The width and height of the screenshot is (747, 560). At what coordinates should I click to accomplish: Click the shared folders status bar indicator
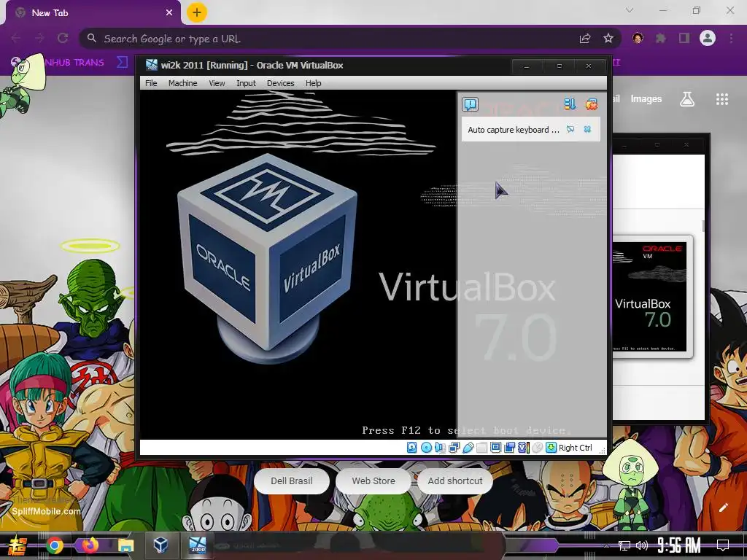481,448
